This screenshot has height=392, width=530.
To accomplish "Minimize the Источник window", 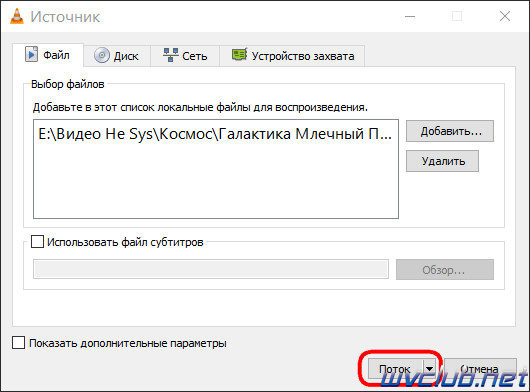I will click(x=410, y=16).
